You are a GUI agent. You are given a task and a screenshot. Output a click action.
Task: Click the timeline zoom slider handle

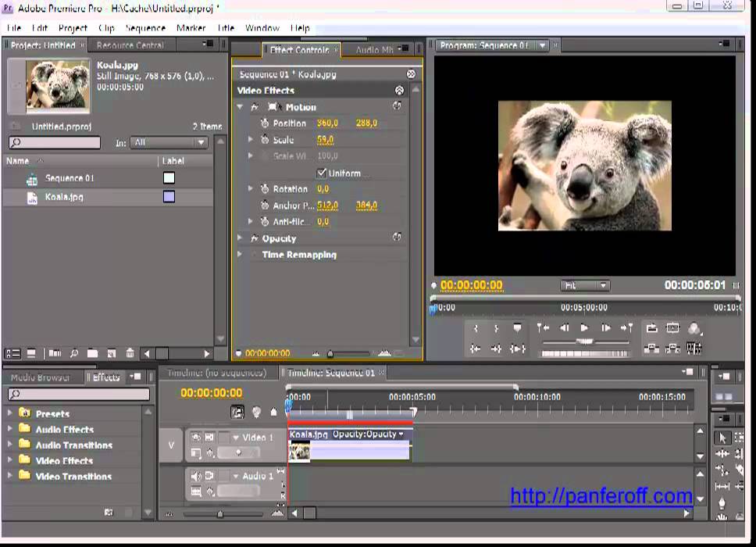219,513
